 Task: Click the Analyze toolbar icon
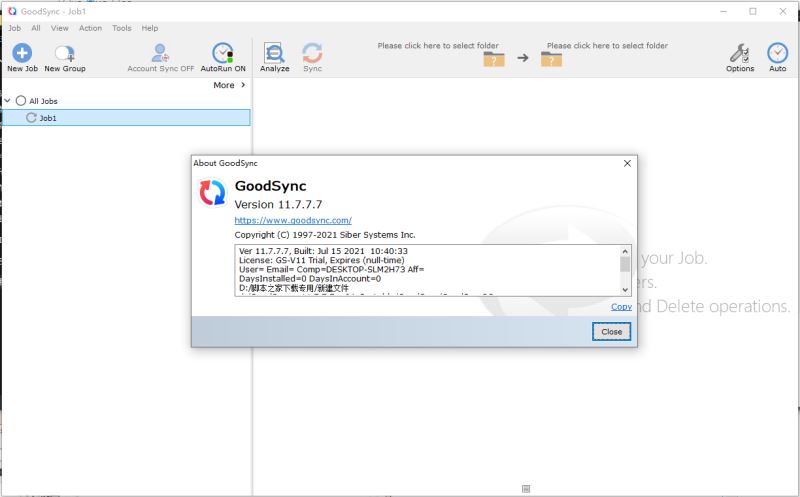(x=274, y=53)
